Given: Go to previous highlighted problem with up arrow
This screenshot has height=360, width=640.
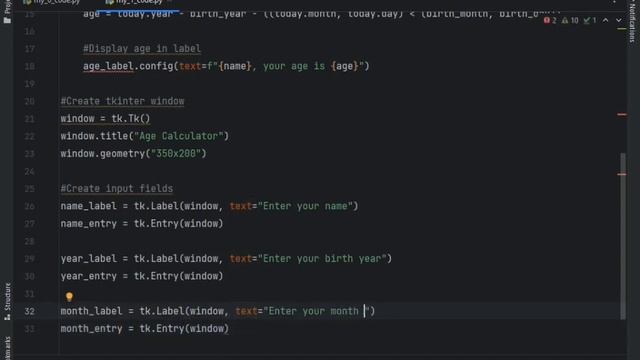Looking at the screenshot, I should [x=605, y=20].
